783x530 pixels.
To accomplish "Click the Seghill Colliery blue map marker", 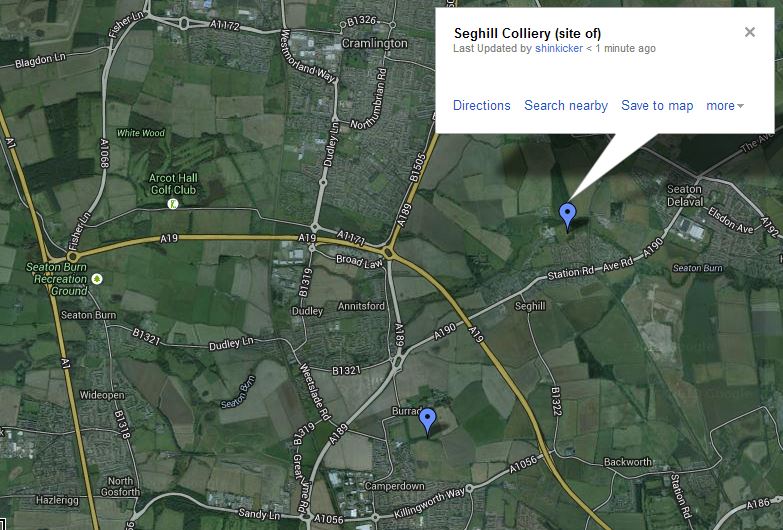I will [x=567, y=214].
